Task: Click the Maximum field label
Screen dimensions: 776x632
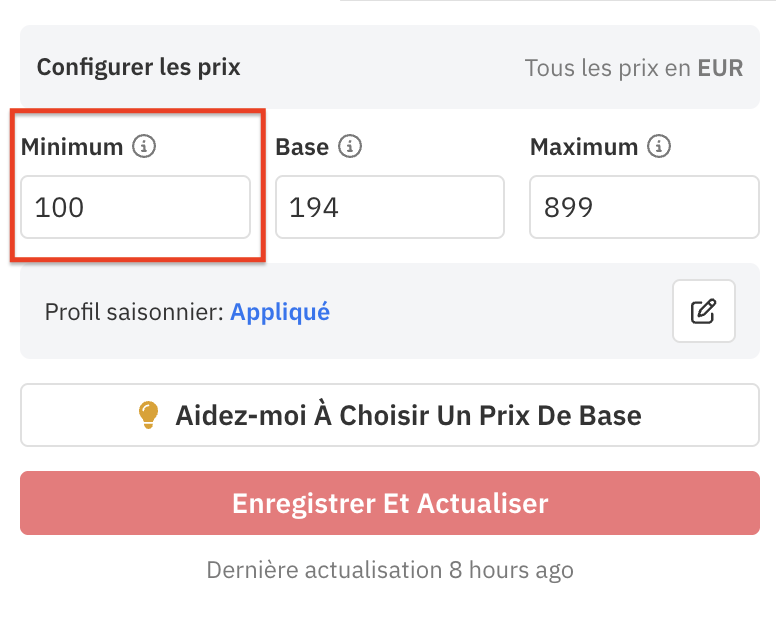Action: 584,147
